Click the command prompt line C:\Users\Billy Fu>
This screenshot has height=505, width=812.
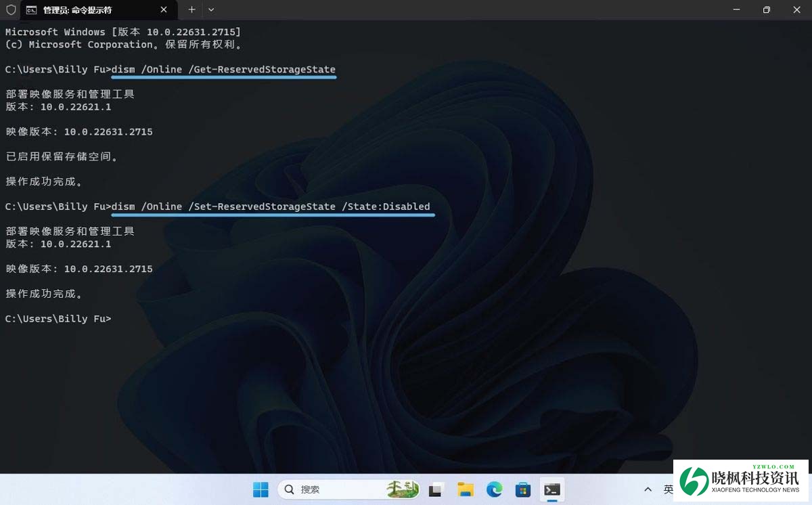pos(58,319)
